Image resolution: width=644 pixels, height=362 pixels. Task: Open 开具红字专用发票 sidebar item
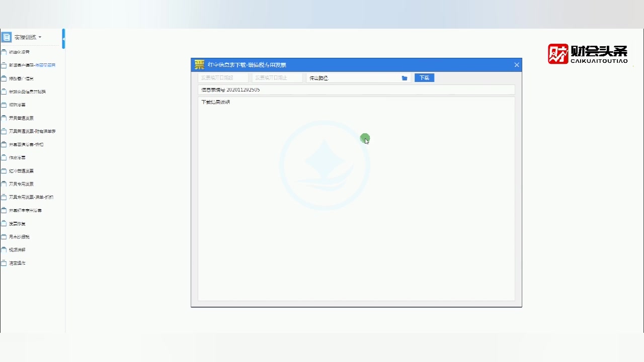pyautogui.click(x=25, y=210)
